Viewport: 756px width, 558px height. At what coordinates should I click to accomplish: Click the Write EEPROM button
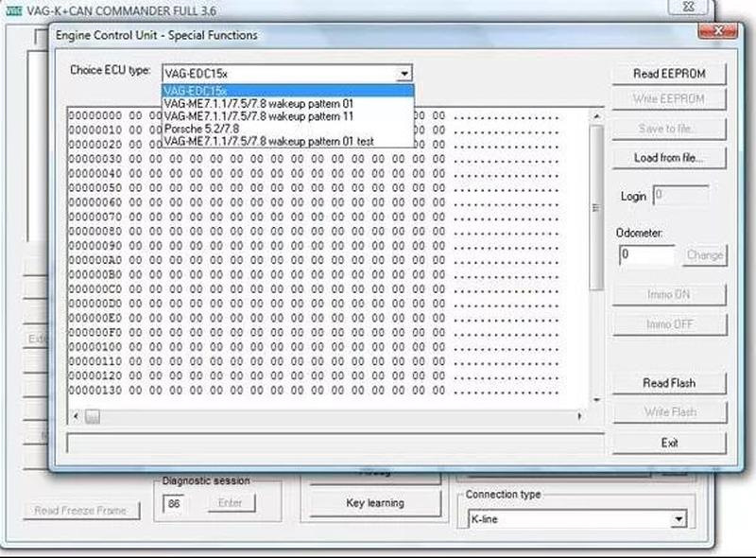[669, 99]
